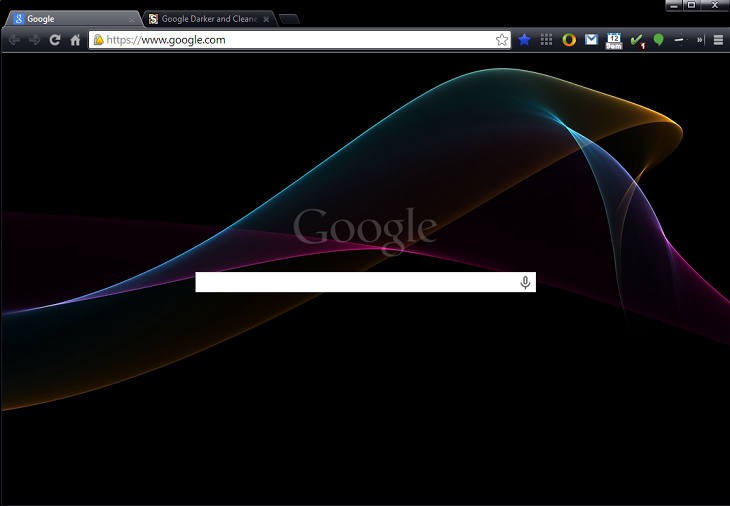Click the address bar showing https://www.google.com

(299, 40)
